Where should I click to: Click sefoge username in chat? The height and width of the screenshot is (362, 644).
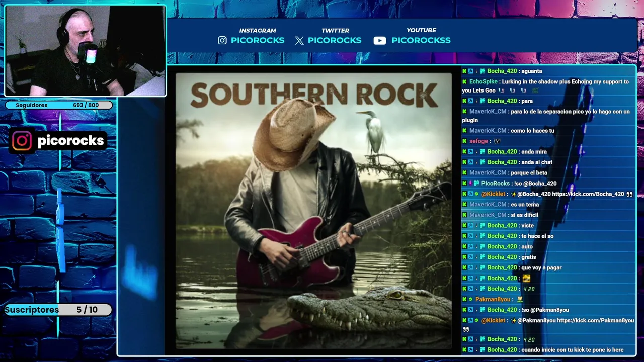[x=478, y=141]
